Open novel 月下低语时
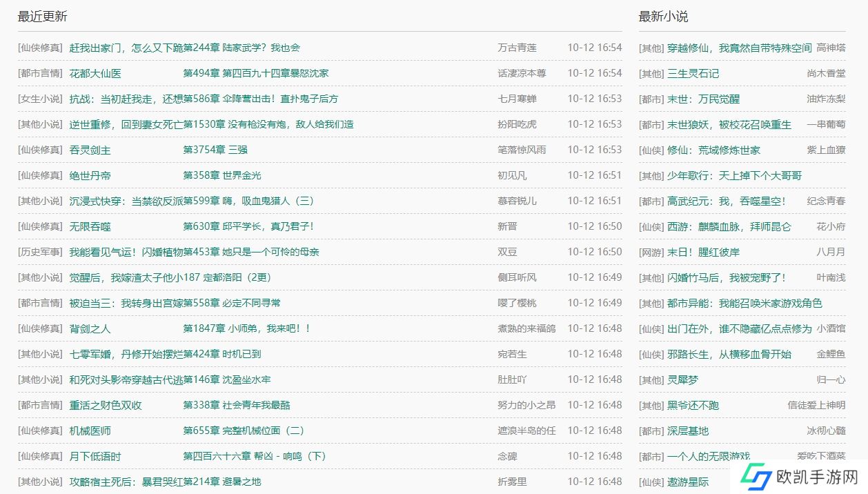 [x=95, y=456]
